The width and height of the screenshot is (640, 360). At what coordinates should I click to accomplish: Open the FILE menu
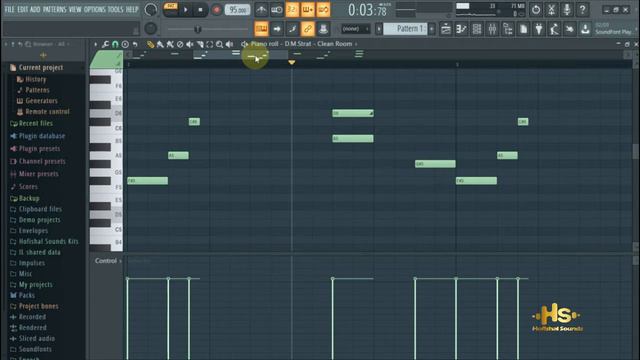click(x=9, y=9)
